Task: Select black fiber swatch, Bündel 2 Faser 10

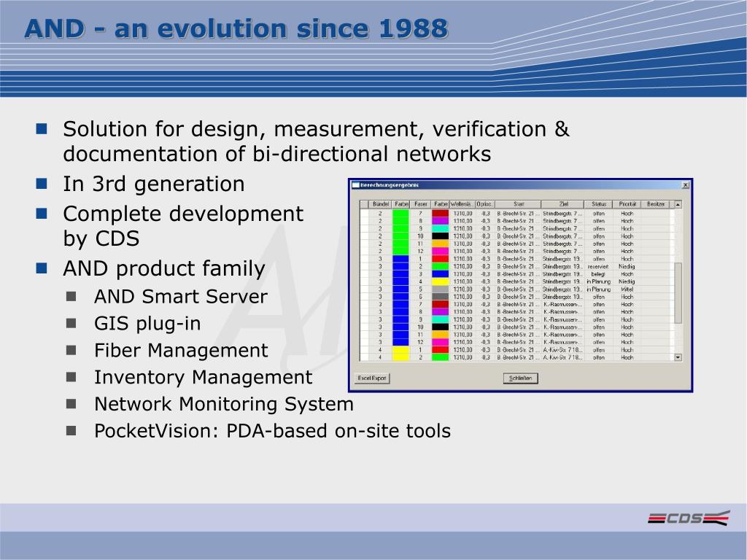Action: [x=440, y=236]
